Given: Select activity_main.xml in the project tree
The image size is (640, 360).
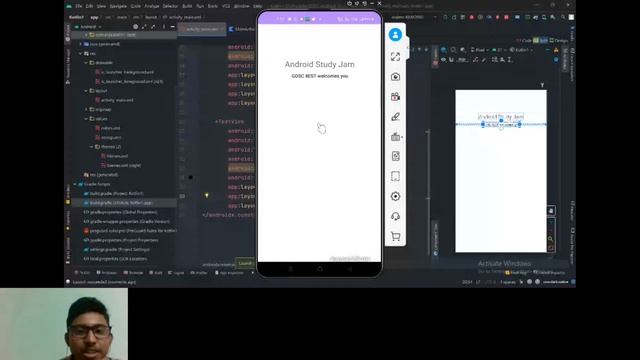Looking at the screenshot, I should click(x=114, y=100).
